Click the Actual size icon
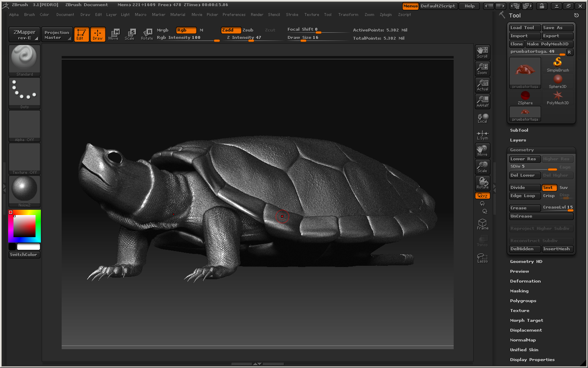 pyautogui.click(x=482, y=85)
